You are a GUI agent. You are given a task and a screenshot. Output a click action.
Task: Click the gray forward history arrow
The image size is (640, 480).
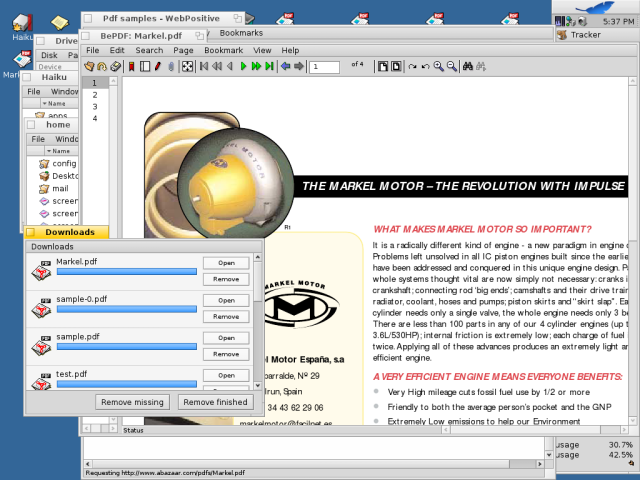point(299,66)
